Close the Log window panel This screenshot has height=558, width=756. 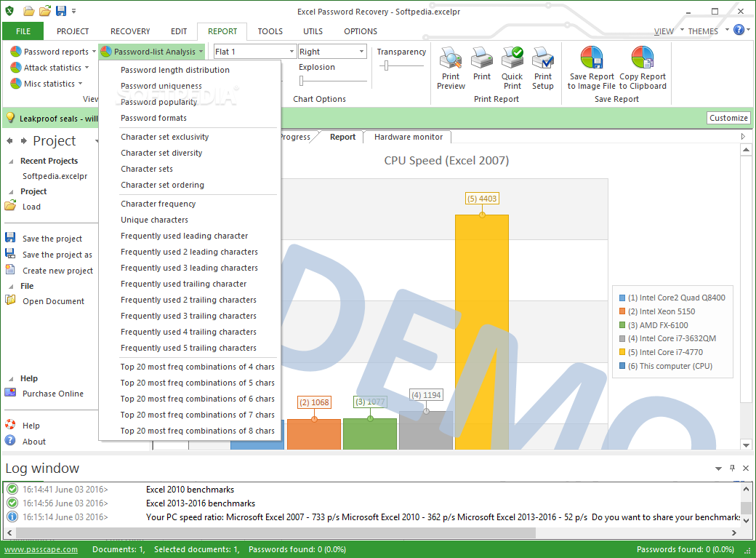click(x=746, y=468)
